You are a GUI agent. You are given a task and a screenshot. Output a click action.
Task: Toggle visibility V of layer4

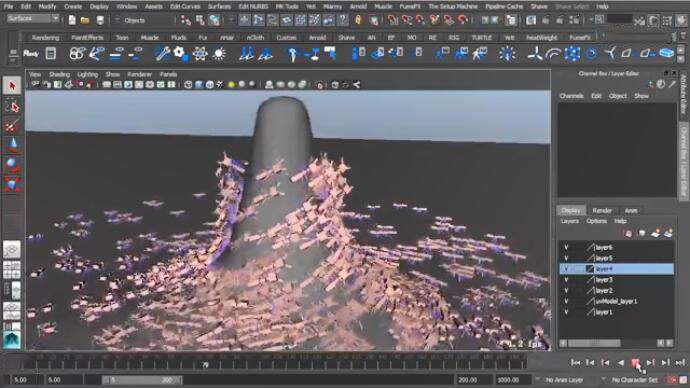pos(566,269)
